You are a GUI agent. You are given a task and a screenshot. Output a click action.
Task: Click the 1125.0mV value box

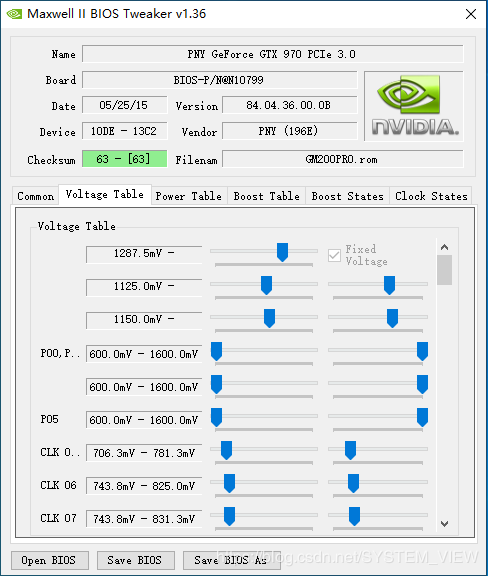(x=144, y=287)
